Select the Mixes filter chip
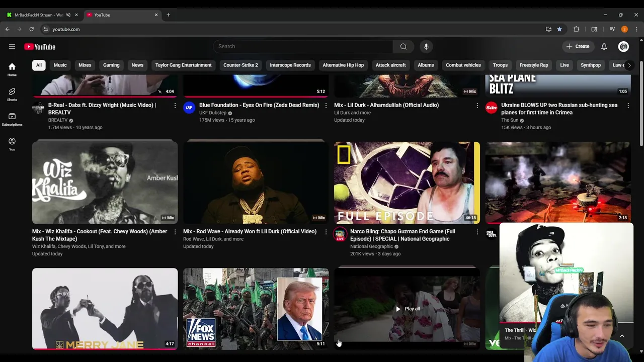644x362 pixels. pyautogui.click(x=85, y=65)
